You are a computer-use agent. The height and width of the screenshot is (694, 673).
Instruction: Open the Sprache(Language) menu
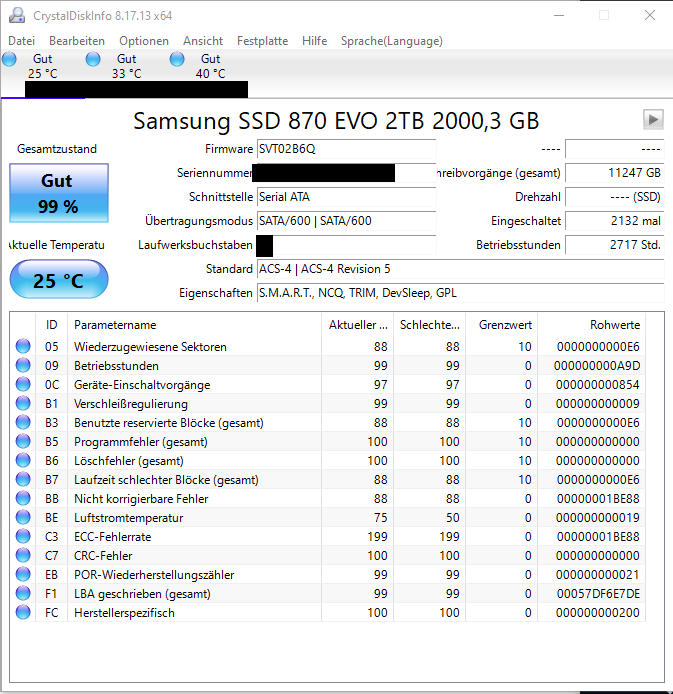pos(392,41)
